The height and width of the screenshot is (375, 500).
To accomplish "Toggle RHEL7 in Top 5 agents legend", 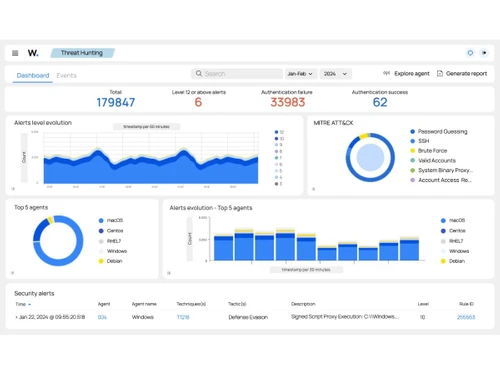I will [x=110, y=241].
